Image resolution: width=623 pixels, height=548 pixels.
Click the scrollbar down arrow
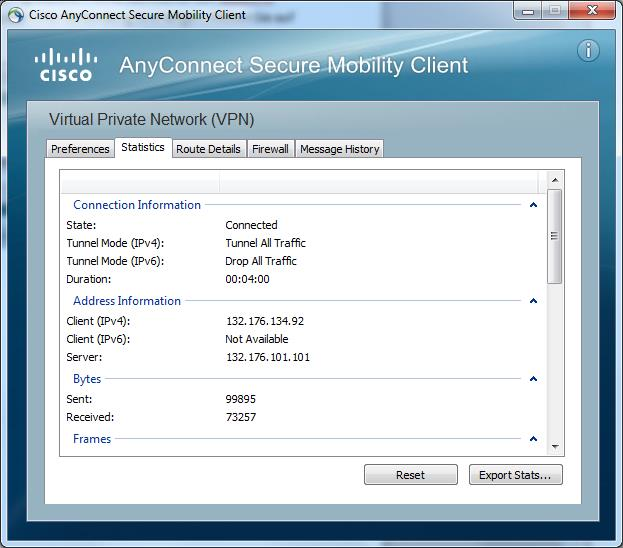pyautogui.click(x=555, y=447)
